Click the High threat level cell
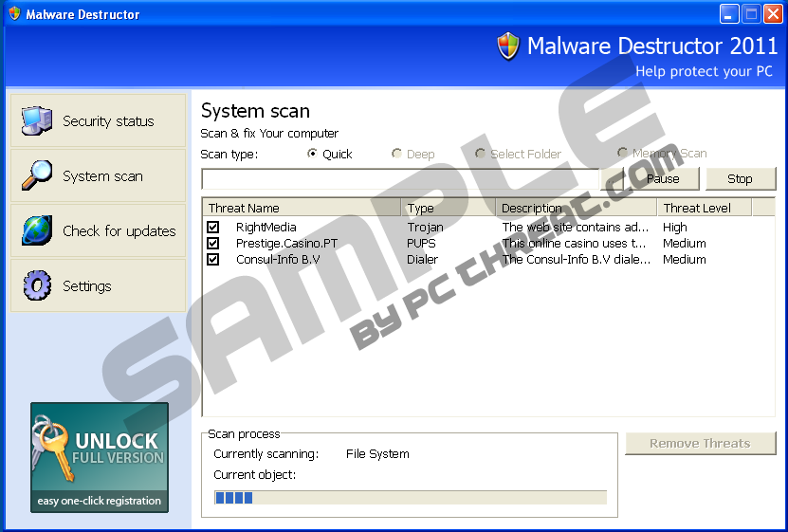Viewport: 788px width, 532px height. tap(674, 227)
